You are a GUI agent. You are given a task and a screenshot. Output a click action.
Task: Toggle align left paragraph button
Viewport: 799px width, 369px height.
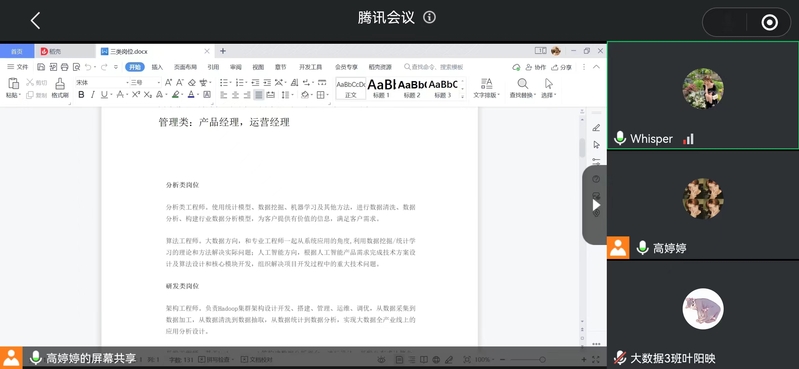[x=224, y=94]
